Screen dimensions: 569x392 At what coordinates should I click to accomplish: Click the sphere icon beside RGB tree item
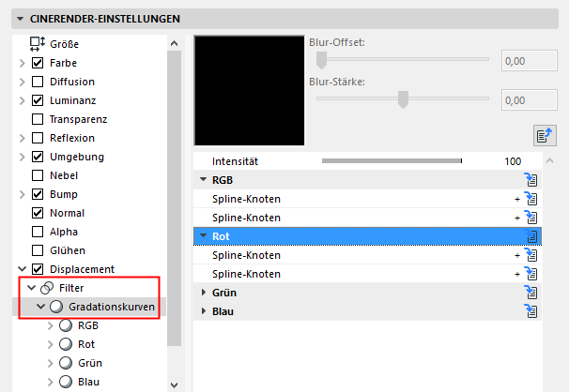tap(66, 325)
